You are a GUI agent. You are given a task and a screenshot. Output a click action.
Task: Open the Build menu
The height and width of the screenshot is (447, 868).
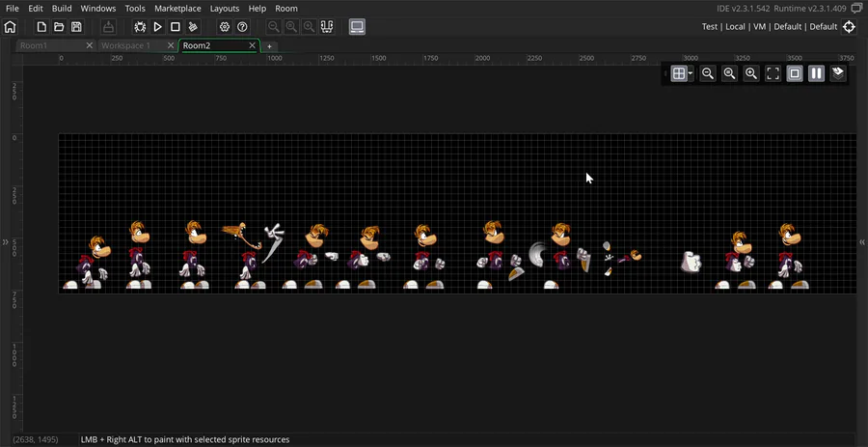(62, 9)
